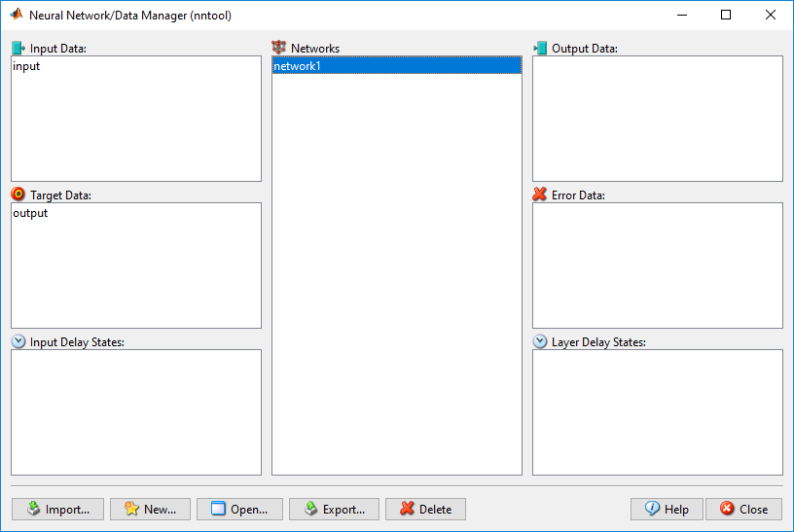Screen dimensions: 794x532
Task: Open Help for nntool
Action: pyautogui.click(x=667, y=509)
